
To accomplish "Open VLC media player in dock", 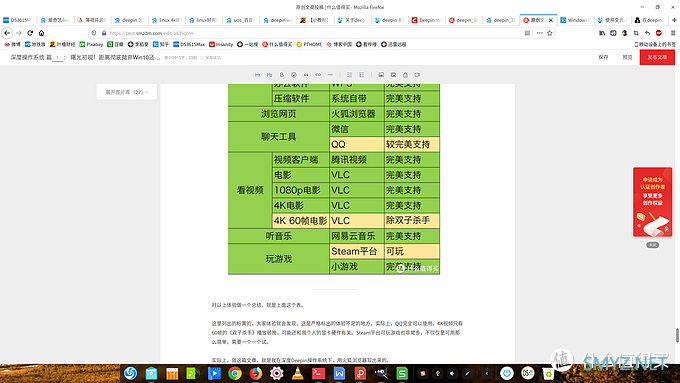I will [298, 373].
